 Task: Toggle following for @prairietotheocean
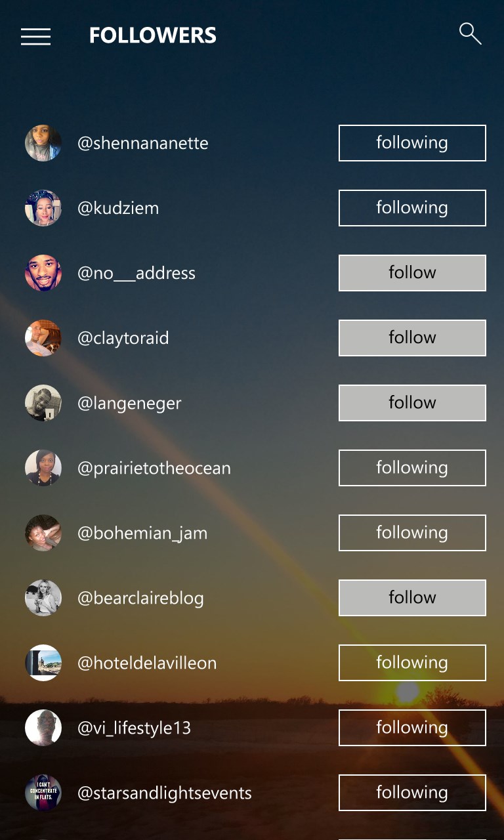click(x=412, y=468)
